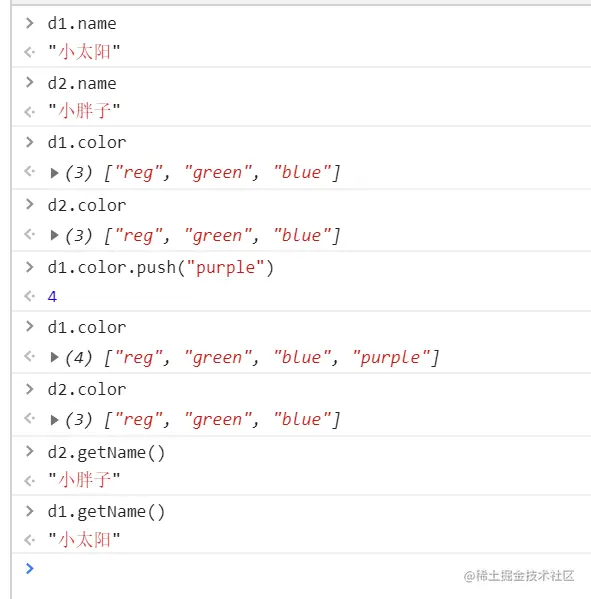Click input chevron beside d1.name

click(29, 23)
